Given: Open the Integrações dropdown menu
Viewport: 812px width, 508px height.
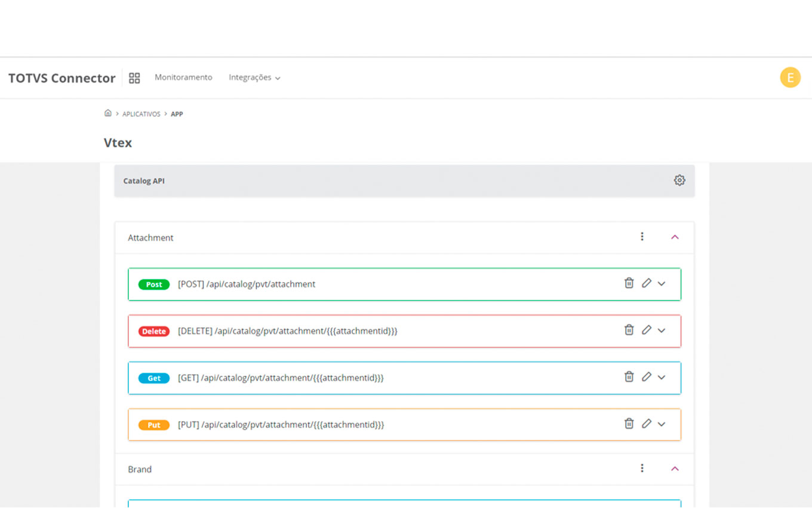Looking at the screenshot, I should [x=254, y=78].
